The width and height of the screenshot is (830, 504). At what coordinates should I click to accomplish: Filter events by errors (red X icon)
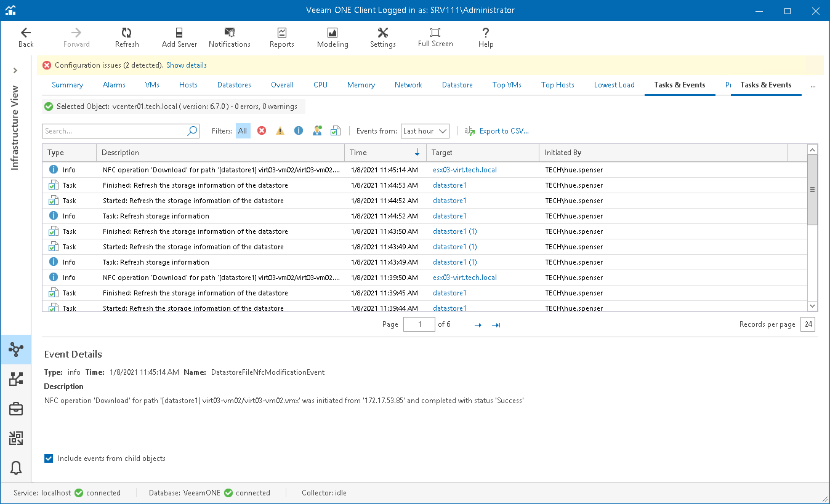pos(262,131)
